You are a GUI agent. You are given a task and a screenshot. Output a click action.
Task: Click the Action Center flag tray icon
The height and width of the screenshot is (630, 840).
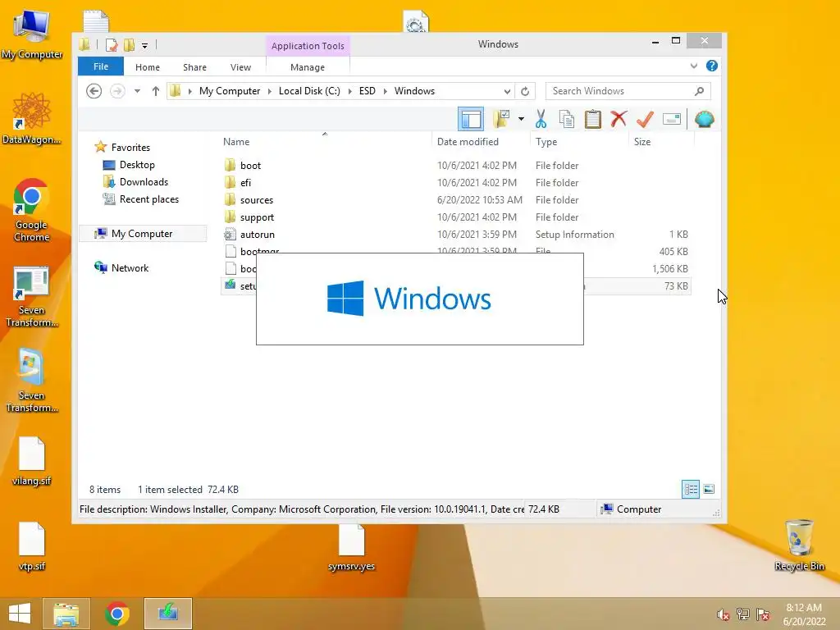[x=763, y=614]
